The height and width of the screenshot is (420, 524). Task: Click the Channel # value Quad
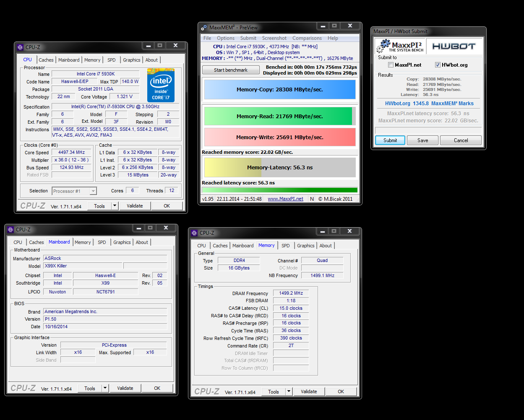[x=322, y=260]
